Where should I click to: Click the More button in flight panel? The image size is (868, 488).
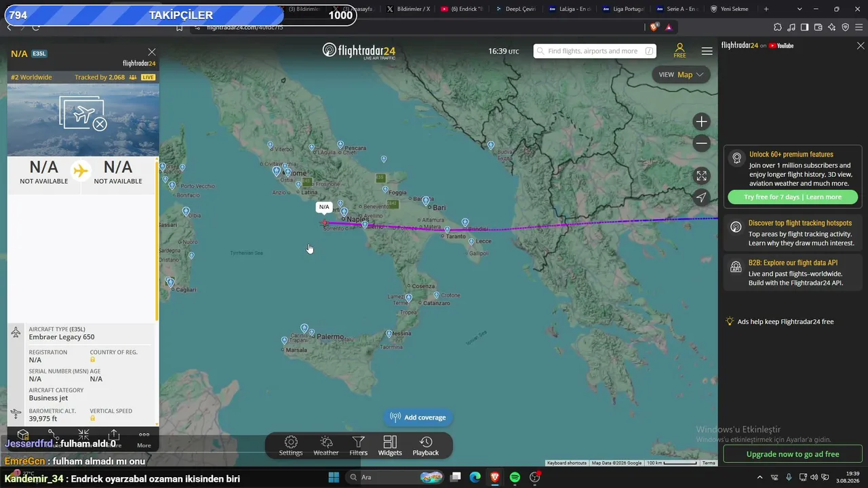click(144, 439)
